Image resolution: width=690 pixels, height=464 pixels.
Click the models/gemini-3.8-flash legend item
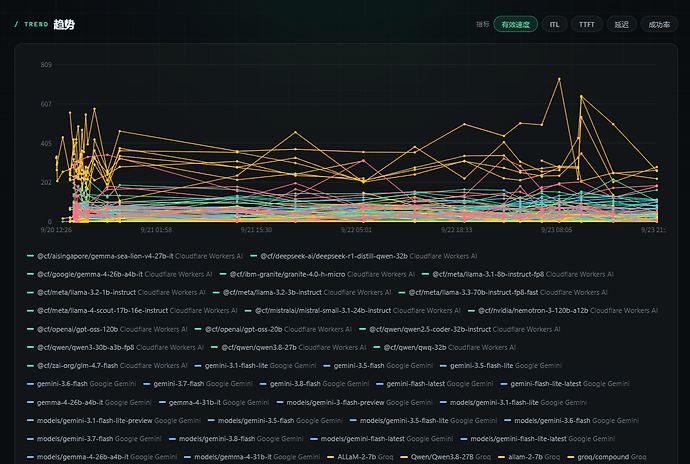[x=236, y=438]
